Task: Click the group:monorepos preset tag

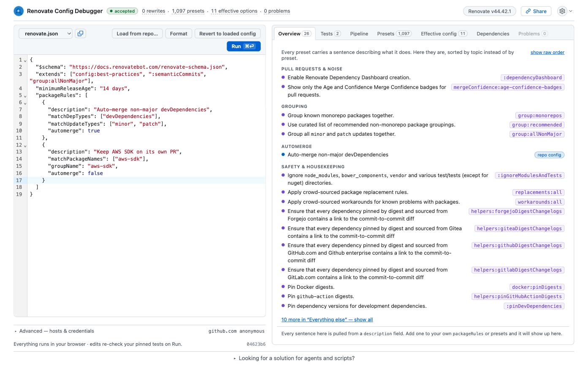Action: point(540,116)
